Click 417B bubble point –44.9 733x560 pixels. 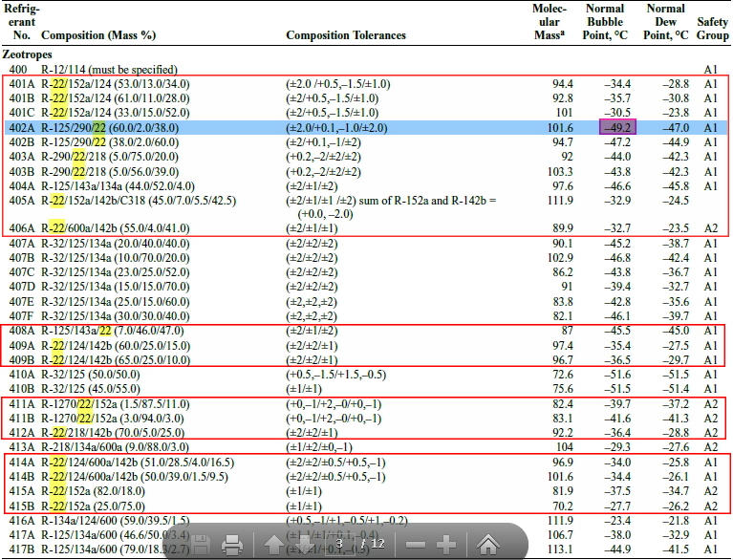(x=617, y=549)
